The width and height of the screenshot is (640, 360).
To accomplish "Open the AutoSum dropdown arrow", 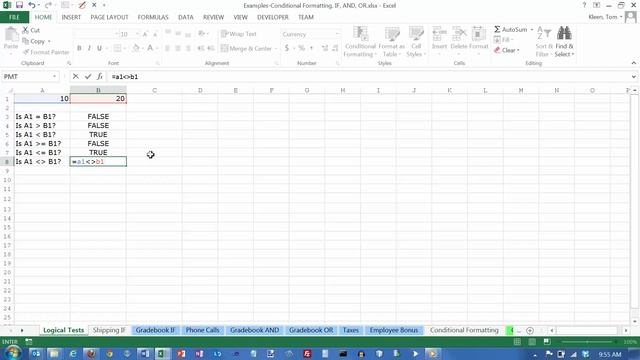I will pos(532,30).
